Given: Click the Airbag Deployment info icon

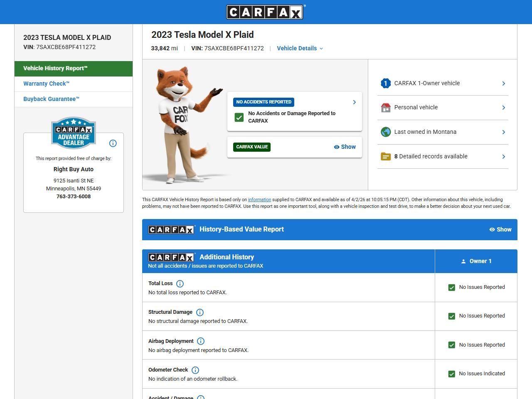Looking at the screenshot, I should coord(201,341).
